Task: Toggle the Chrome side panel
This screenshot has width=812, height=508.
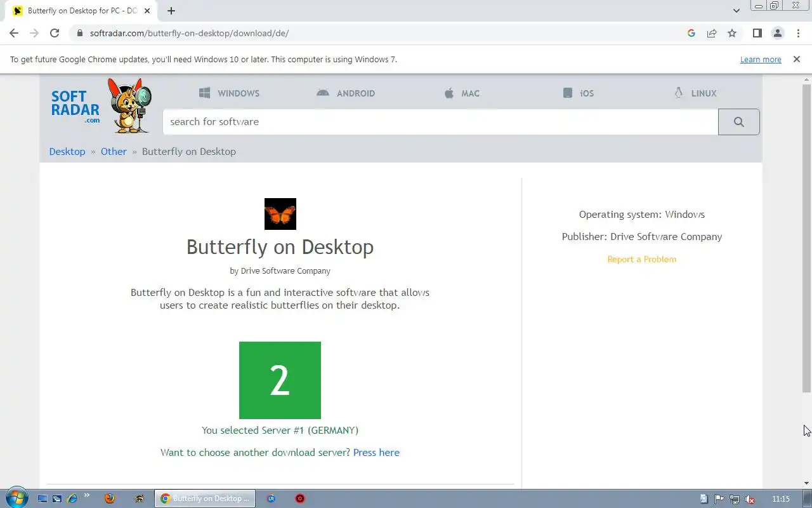Action: [x=757, y=33]
